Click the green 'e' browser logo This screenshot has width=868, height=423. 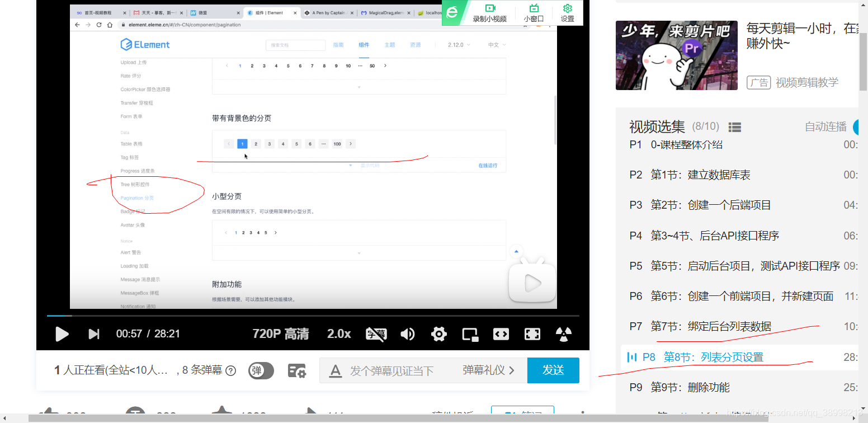tap(452, 13)
